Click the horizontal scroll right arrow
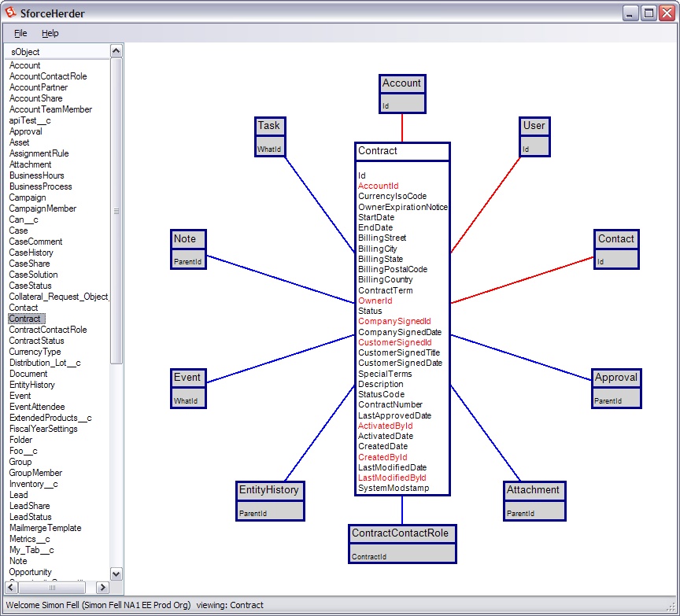680x616 pixels. [x=102, y=588]
